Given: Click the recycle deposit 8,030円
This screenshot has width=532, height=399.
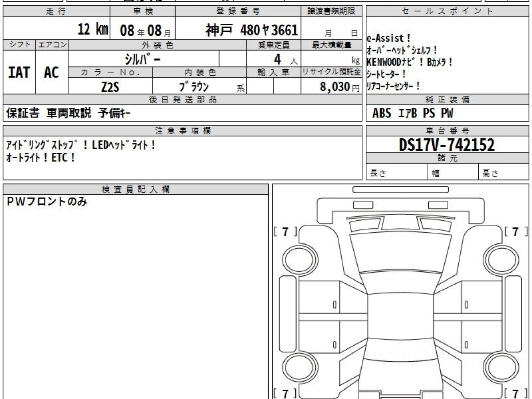Looking at the screenshot, I should point(340,87).
